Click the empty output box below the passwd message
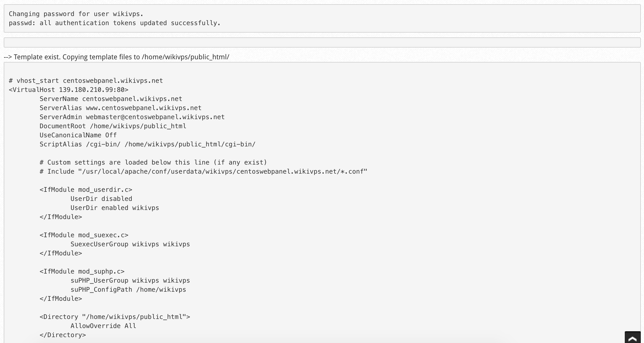Image resolution: width=644 pixels, height=343 pixels. point(322,42)
